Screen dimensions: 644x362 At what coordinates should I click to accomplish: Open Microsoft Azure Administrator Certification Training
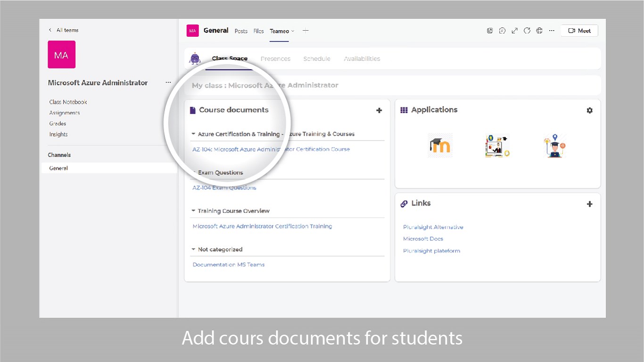pyautogui.click(x=262, y=226)
